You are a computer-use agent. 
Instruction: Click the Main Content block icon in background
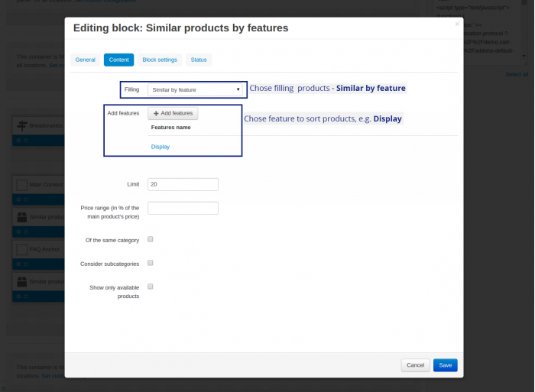point(22,185)
